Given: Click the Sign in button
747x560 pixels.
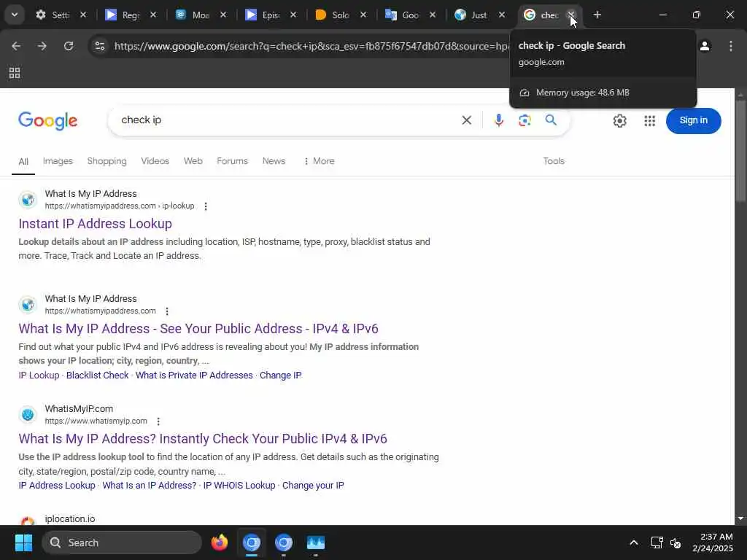Looking at the screenshot, I should [693, 120].
